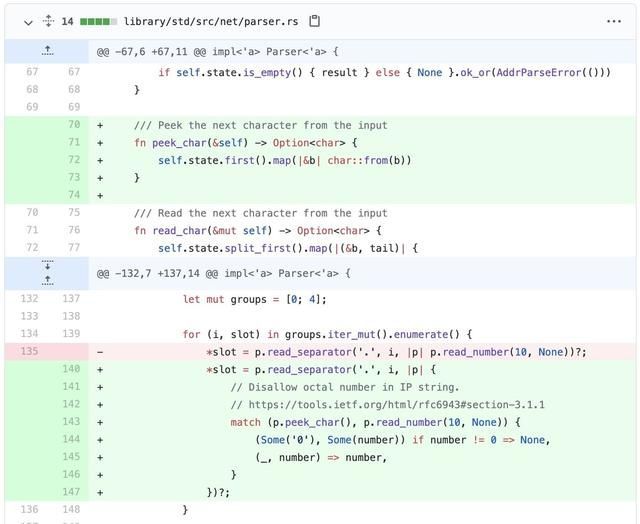
Task: Click the removed '*slot = p.read_separator' line
Action: (x=395, y=352)
